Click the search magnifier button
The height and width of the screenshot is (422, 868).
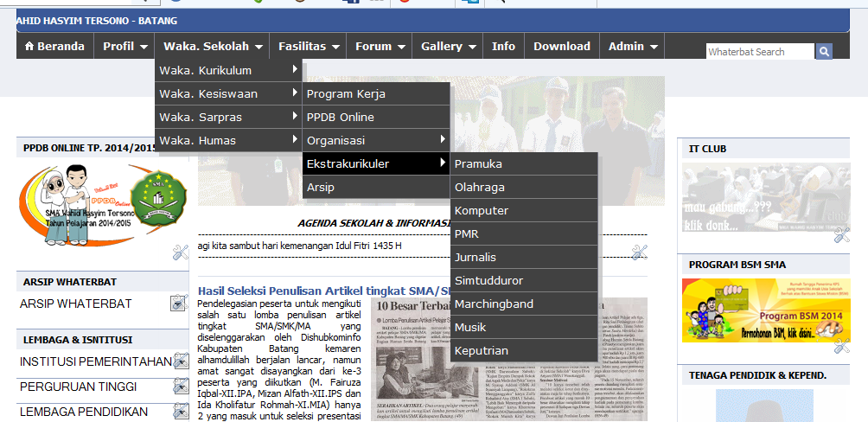coord(823,52)
